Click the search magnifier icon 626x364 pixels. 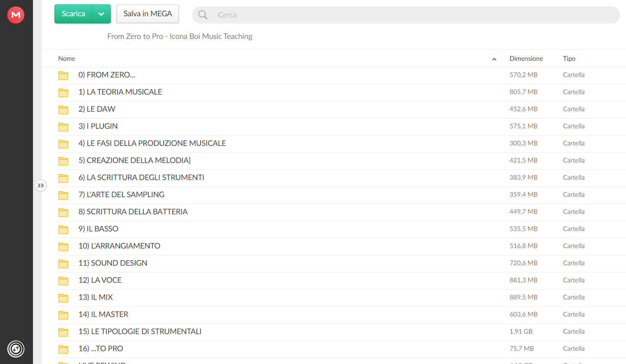pos(203,15)
